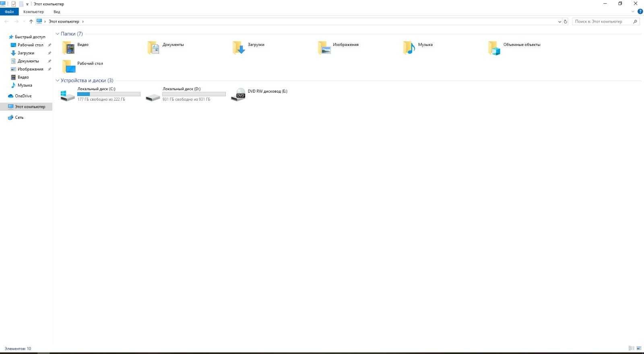Switch to details view icon in status bar
The image size is (644, 354).
tap(632, 348)
